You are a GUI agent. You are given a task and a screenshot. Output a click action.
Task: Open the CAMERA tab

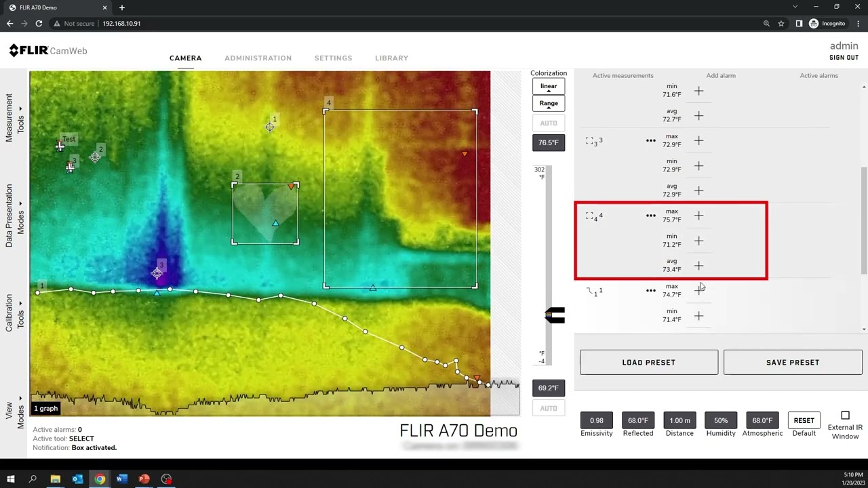coord(185,58)
